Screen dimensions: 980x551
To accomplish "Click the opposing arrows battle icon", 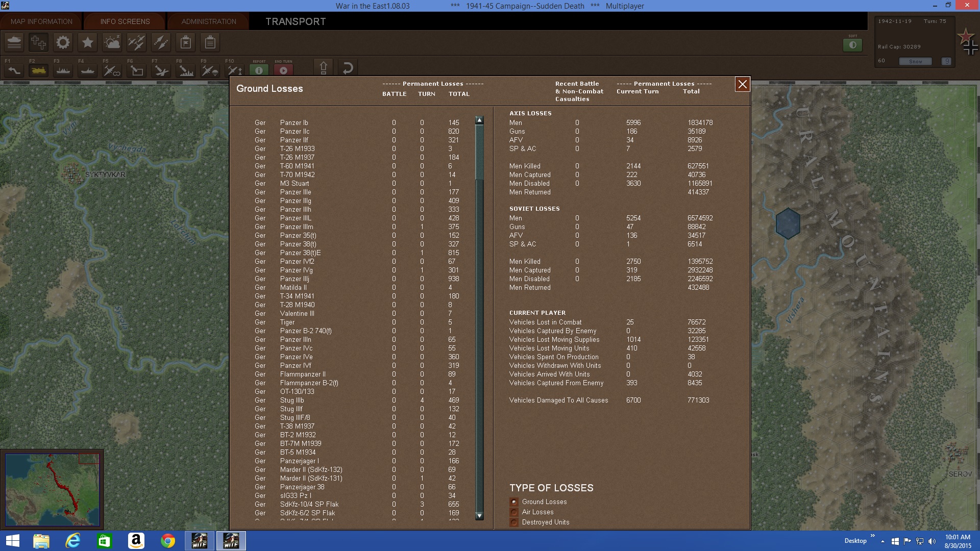I will [161, 42].
